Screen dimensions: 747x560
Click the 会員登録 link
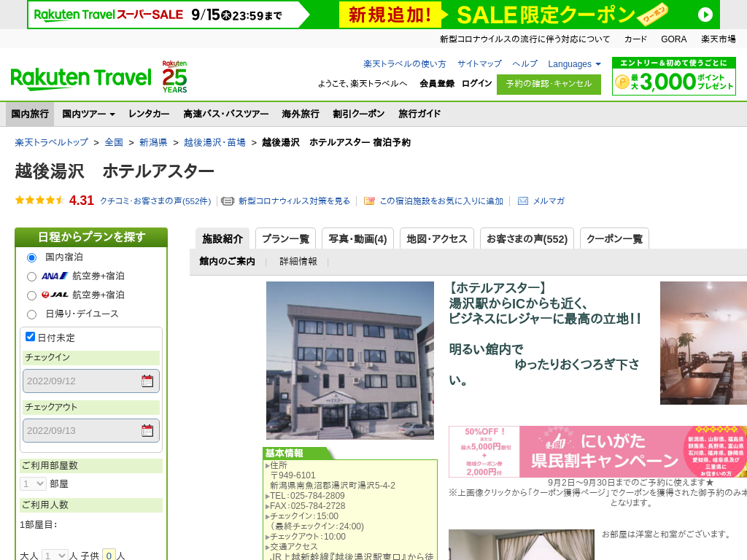437,83
